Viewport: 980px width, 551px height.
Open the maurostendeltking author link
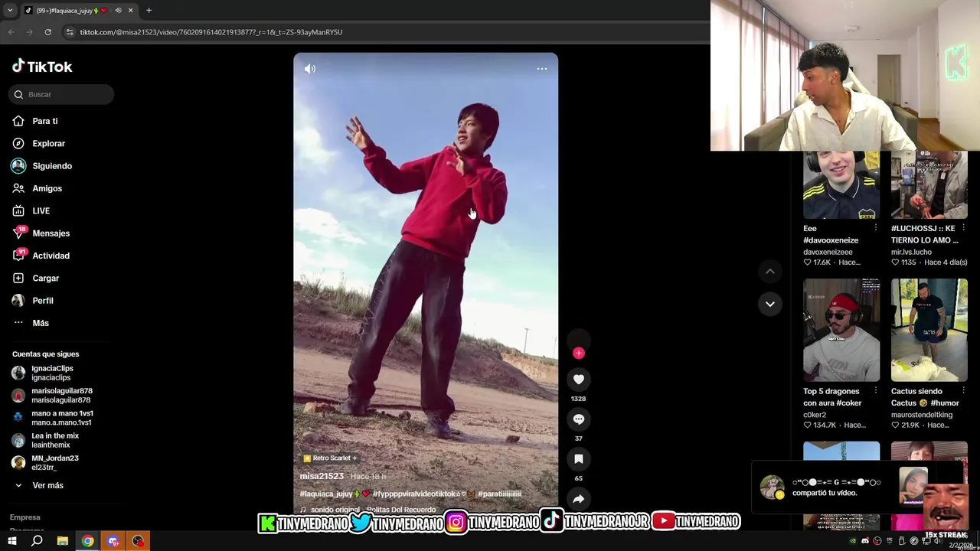[922, 415]
